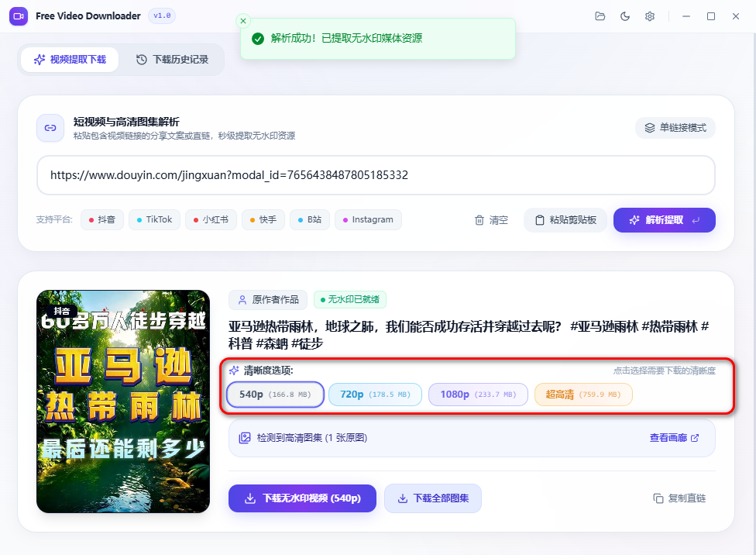Screen dimensions: 756x555
Task: Choose 720p quality option
Action: pos(375,395)
